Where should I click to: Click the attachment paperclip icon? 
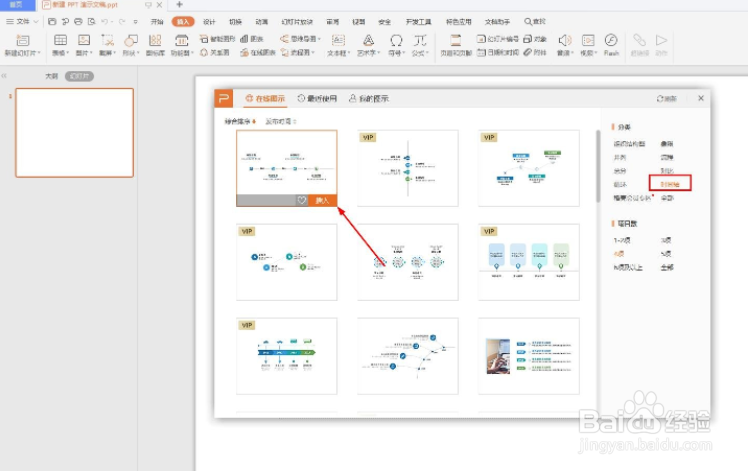coord(528,52)
